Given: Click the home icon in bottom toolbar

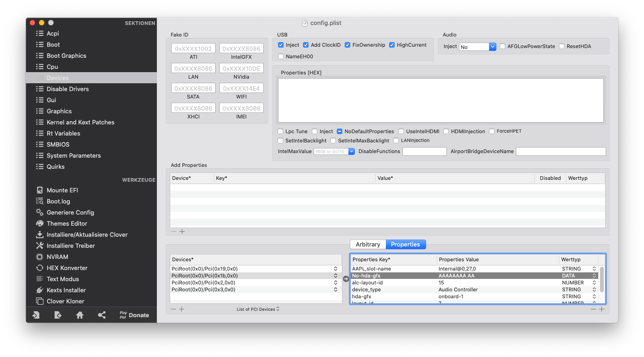Looking at the screenshot, I should tap(80, 315).
